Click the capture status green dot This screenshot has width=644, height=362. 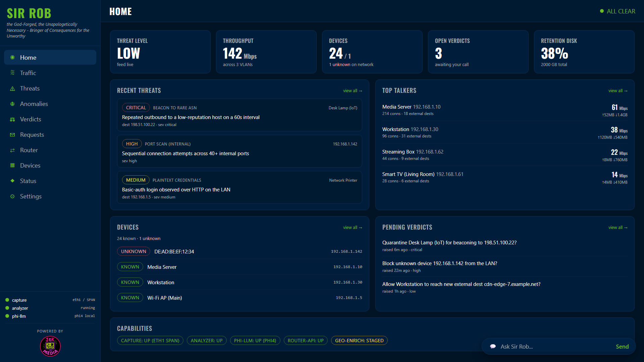tap(7, 300)
